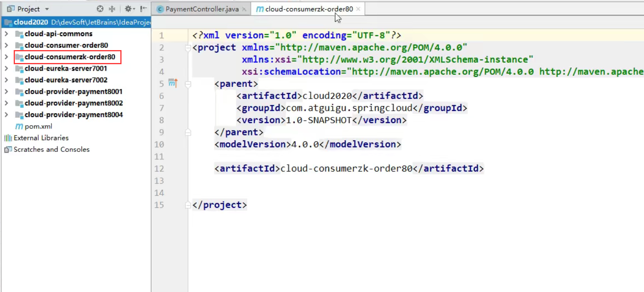Expand cloud-consumerzk-order80 module
This screenshot has width=644, height=292.
pos(6,57)
